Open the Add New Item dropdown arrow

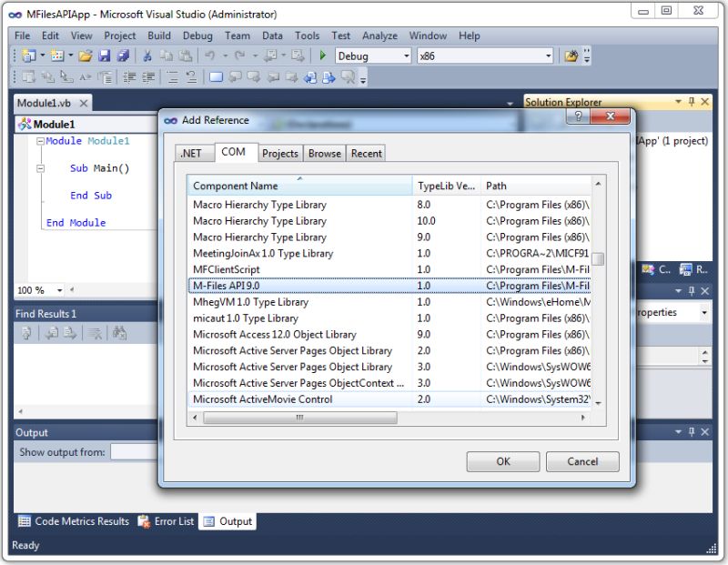click(71, 55)
